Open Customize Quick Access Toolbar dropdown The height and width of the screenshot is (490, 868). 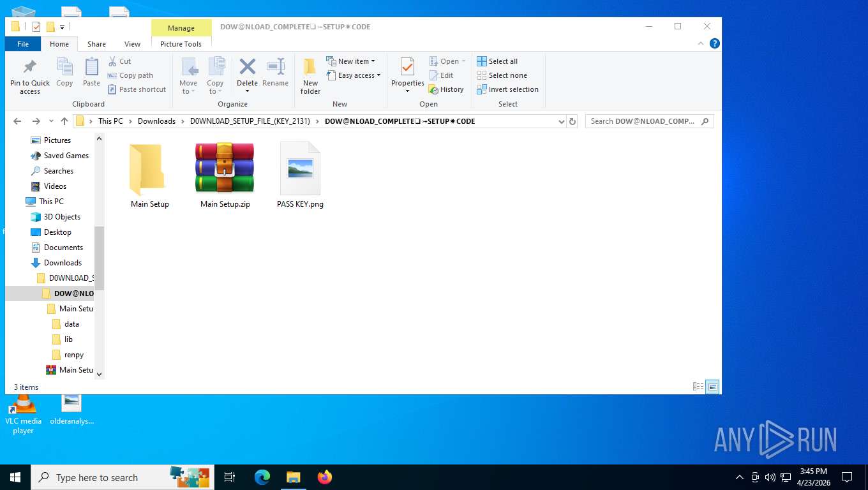coord(62,27)
